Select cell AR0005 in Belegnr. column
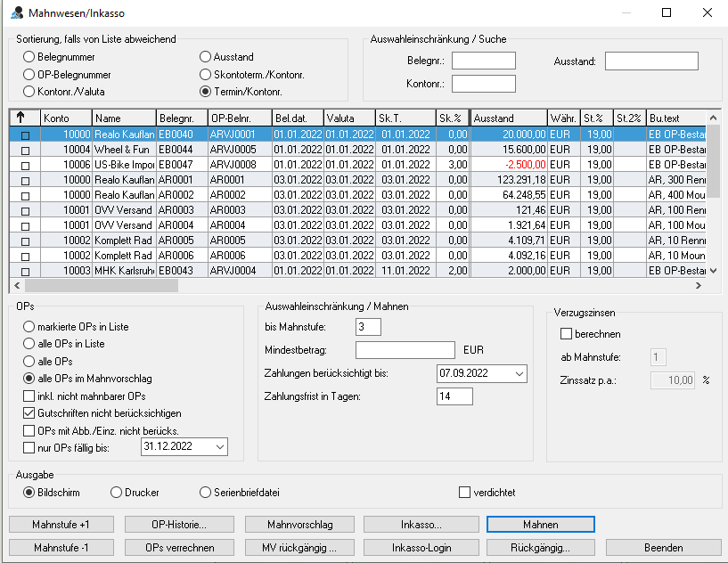Image resolution: width=728 pixels, height=563 pixels. pos(182,240)
